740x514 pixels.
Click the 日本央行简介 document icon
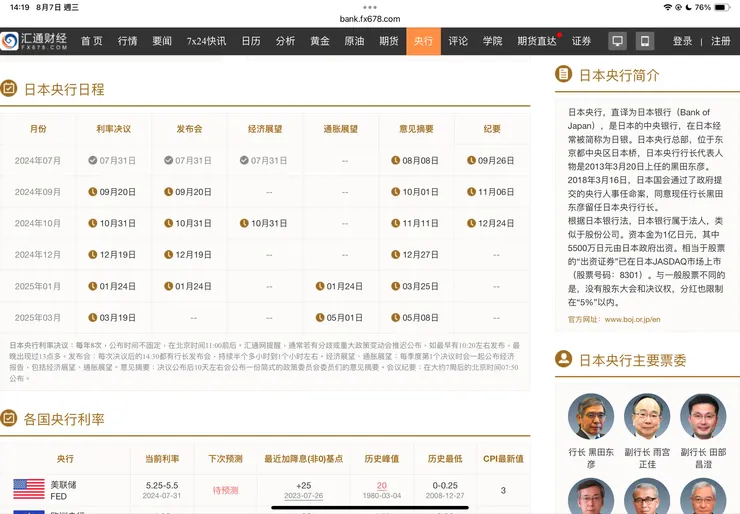(x=563, y=74)
